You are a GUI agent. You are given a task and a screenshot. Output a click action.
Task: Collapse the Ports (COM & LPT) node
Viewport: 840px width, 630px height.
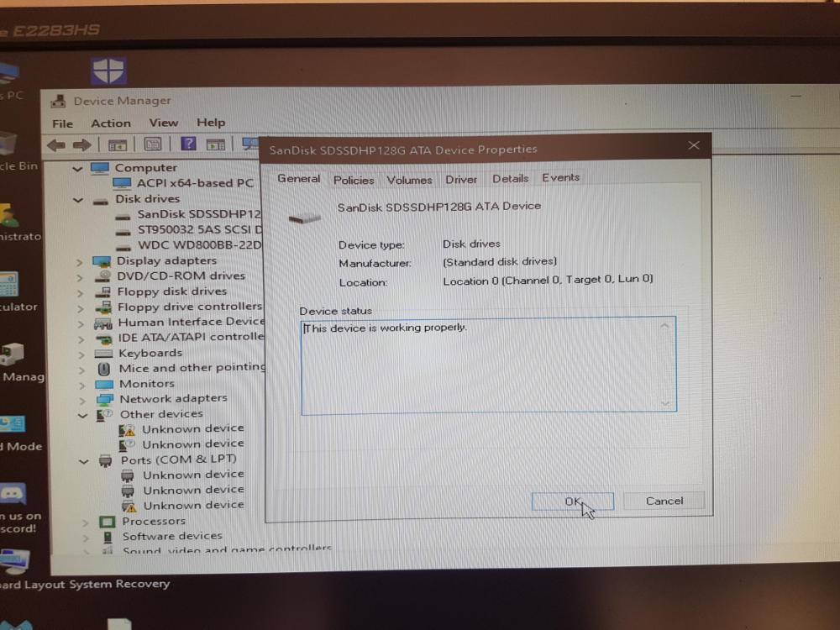click(84, 460)
